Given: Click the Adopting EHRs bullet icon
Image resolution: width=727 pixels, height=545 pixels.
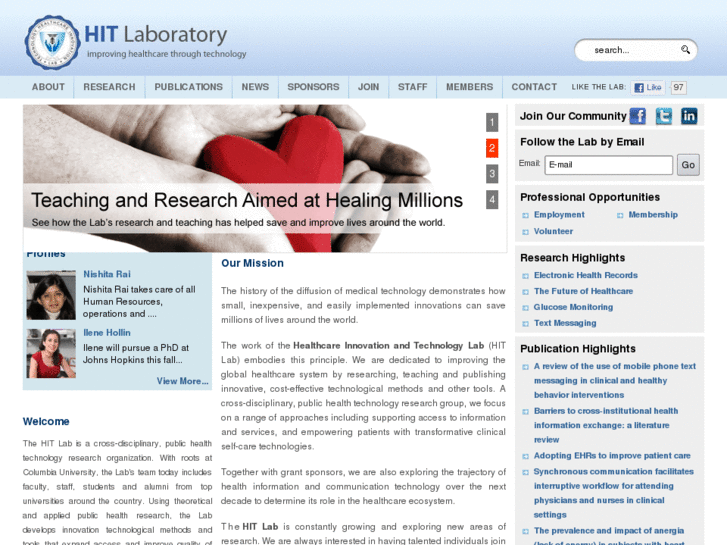Looking at the screenshot, I should click(x=525, y=456).
